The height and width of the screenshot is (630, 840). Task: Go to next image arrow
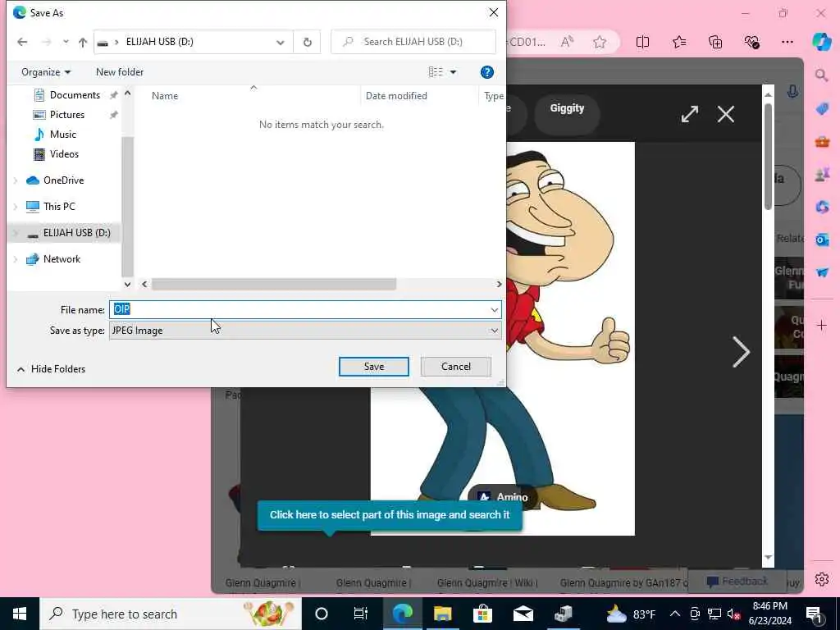[x=741, y=352]
